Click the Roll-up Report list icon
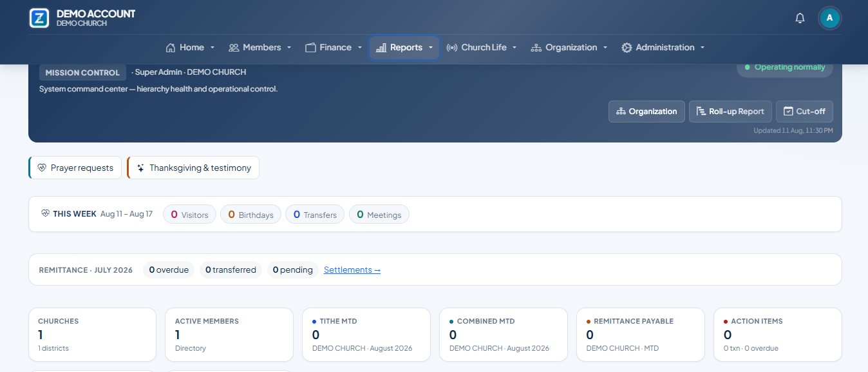This screenshot has height=372, width=868. click(x=701, y=112)
